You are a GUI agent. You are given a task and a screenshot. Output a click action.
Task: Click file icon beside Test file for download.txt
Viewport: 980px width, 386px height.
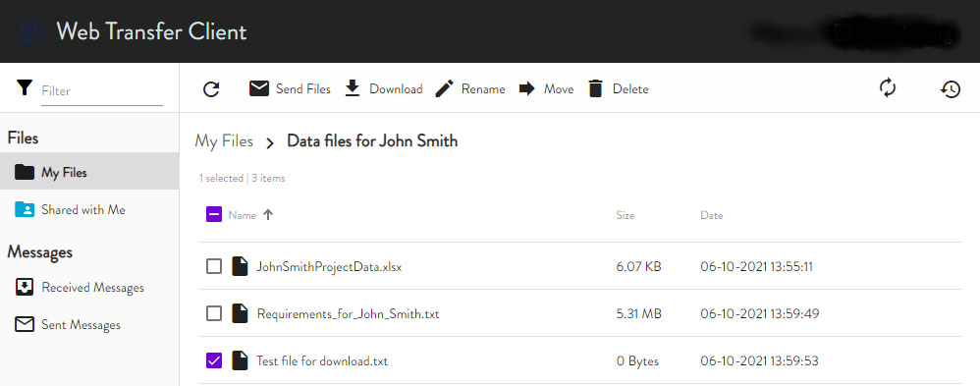240,361
